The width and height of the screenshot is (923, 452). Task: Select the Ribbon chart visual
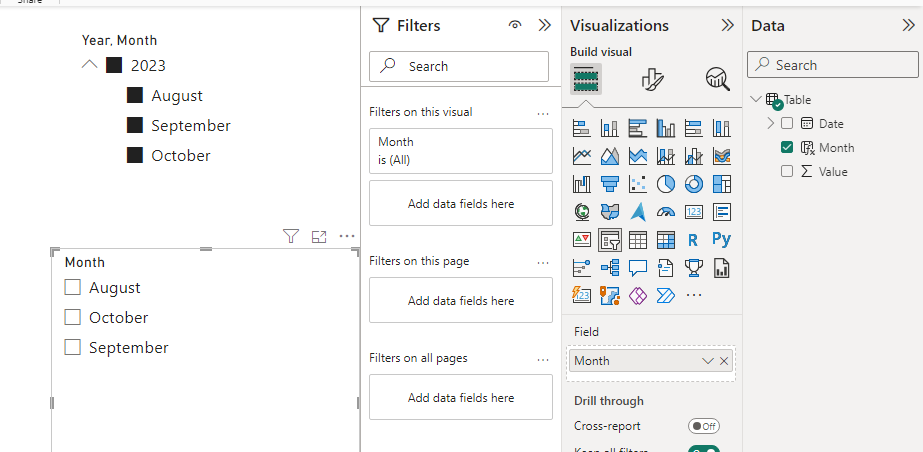click(x=722, y=156)
